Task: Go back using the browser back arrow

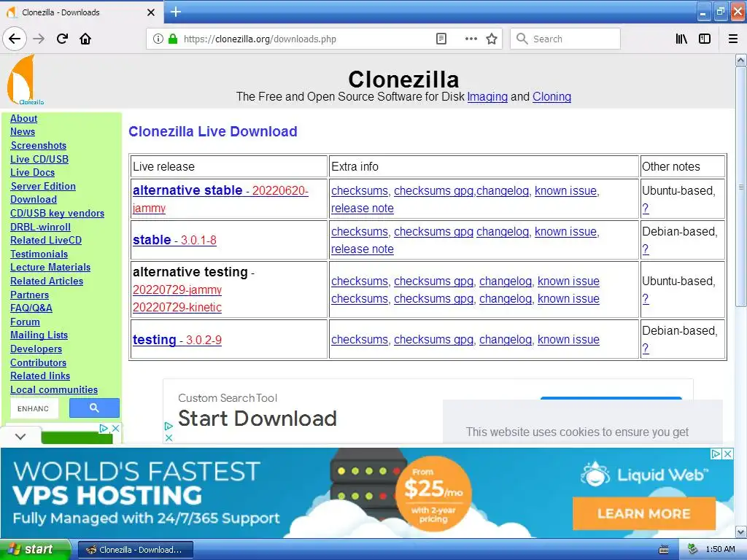Action: tap(15, 39)
